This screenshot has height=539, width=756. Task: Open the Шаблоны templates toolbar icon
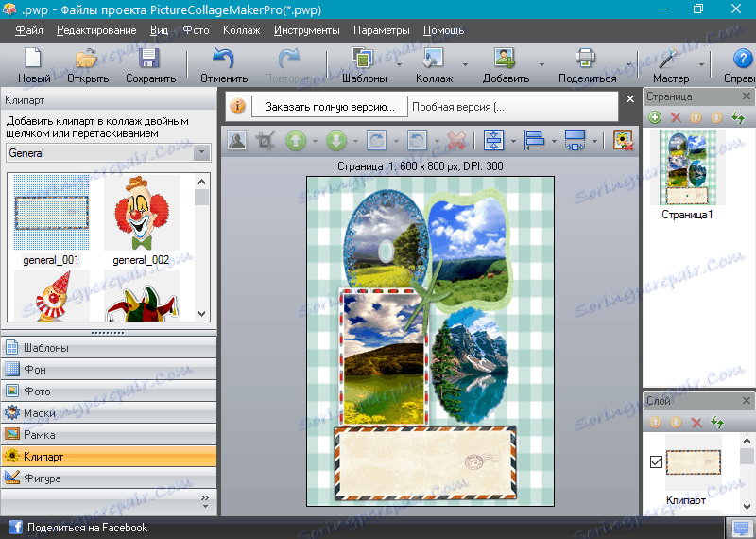tap(363, 58)
